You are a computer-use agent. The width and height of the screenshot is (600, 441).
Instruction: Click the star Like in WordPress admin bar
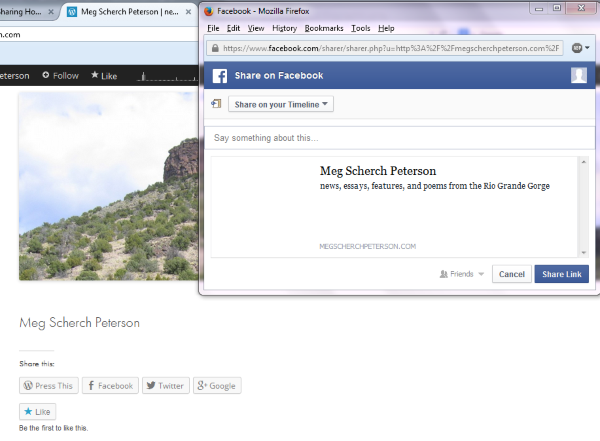point(104,75)
